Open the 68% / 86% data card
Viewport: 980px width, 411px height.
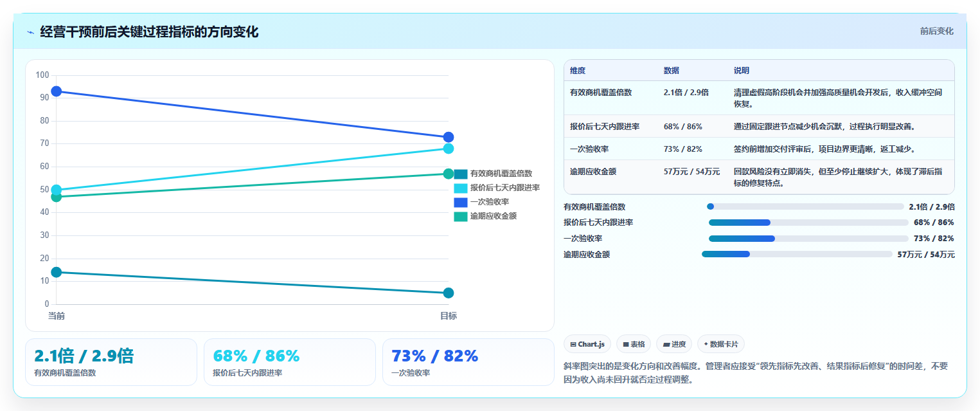point(290,362)
